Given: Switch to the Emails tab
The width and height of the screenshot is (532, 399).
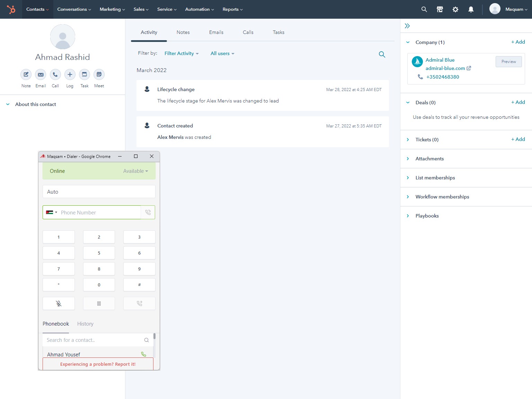Looking at the screenshot, I should click(x=216, y=32).
